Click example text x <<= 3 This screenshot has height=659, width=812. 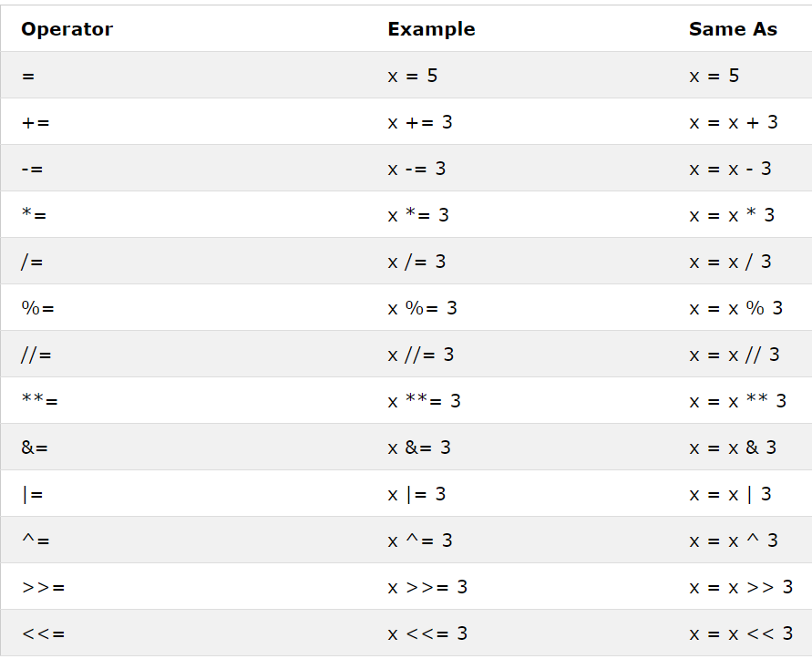coord(427,633)
